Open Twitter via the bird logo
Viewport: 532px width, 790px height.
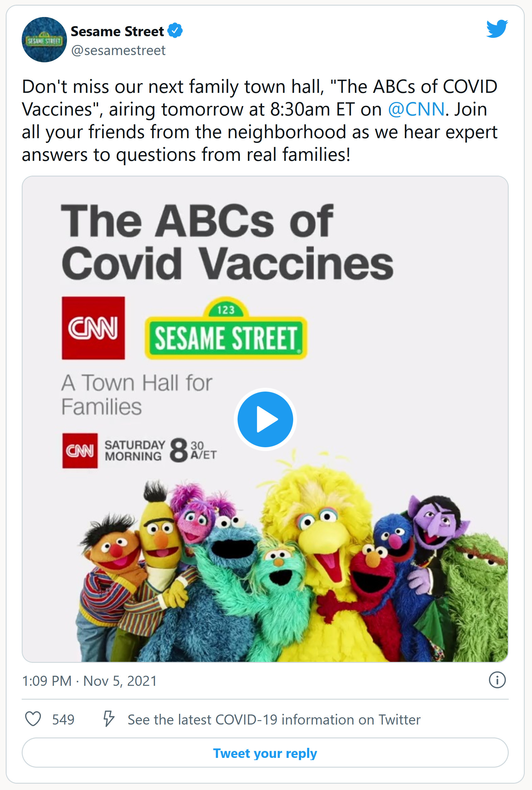tap(497, 29)
